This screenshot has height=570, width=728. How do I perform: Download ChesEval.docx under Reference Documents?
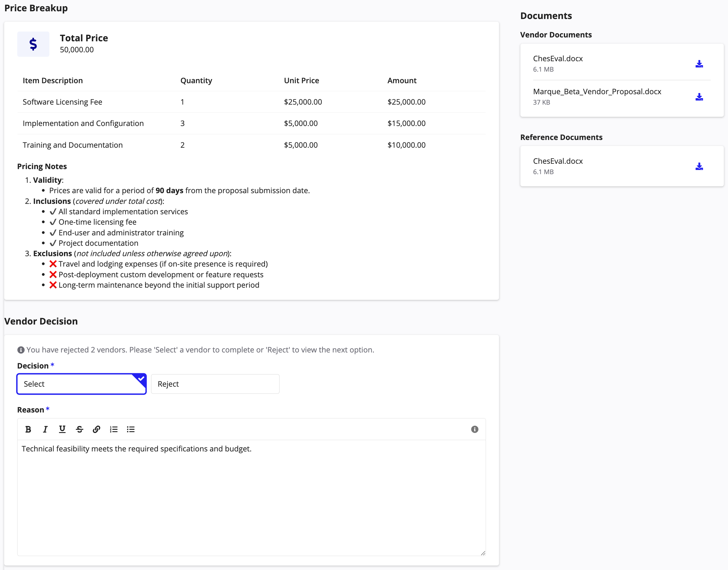(x=699, y=166)
